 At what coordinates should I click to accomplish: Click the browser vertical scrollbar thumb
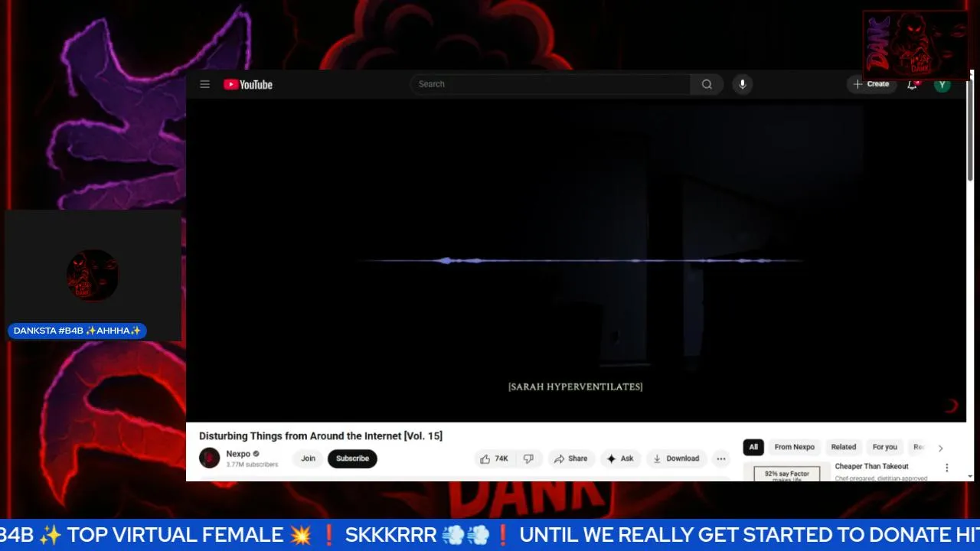(970, 129)
